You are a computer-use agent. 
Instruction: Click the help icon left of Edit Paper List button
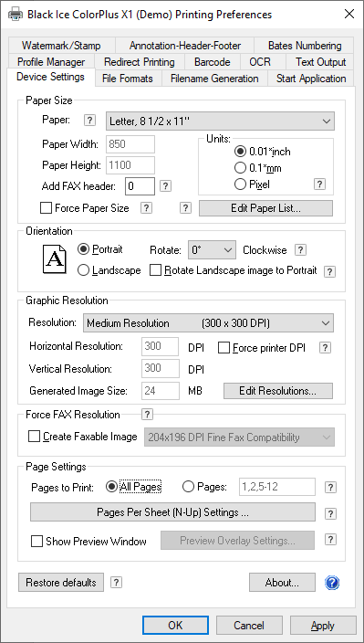[185, 208]
